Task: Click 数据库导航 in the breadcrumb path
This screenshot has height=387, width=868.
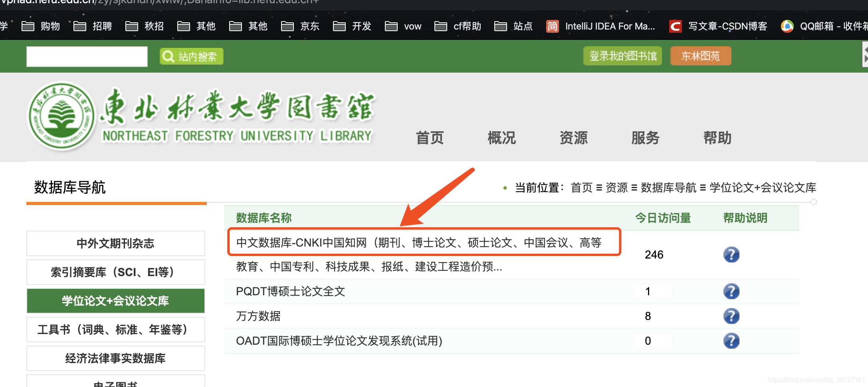Action: click(x=669, y=188)
